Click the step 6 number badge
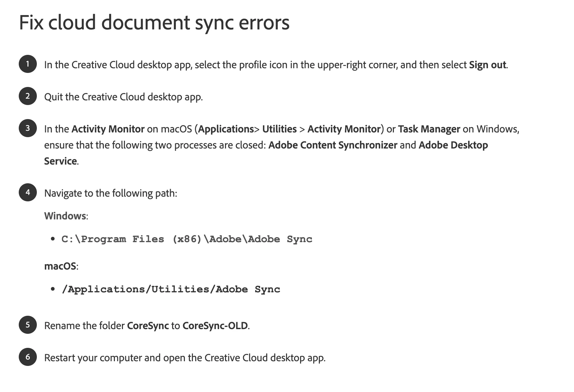This screenshot has width=574, height=392. pyautogui.click(x=28, y=357)
